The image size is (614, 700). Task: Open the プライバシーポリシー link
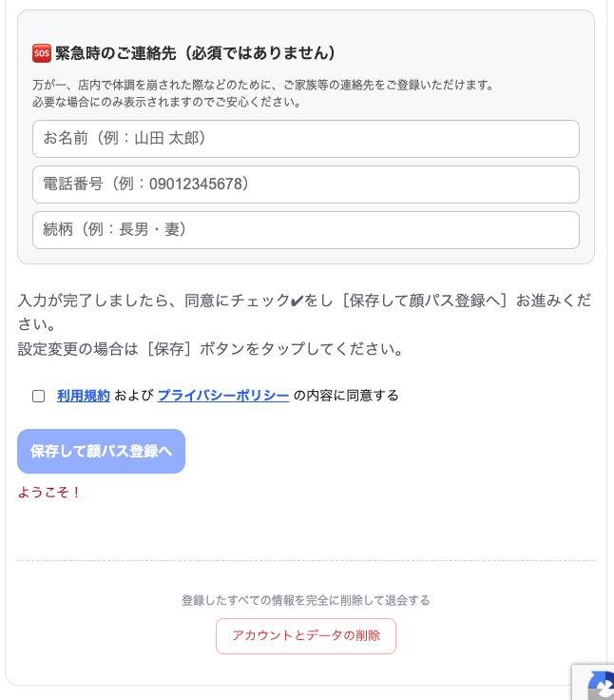223,396
